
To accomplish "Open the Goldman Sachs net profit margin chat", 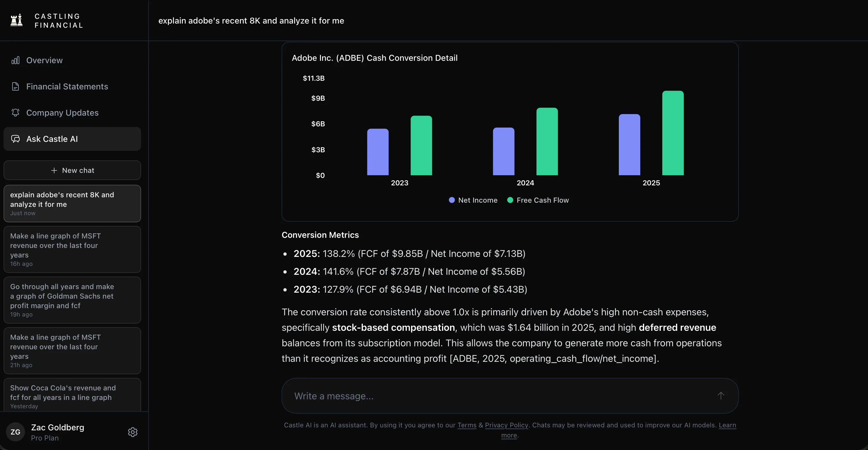I will click(72, 300).
